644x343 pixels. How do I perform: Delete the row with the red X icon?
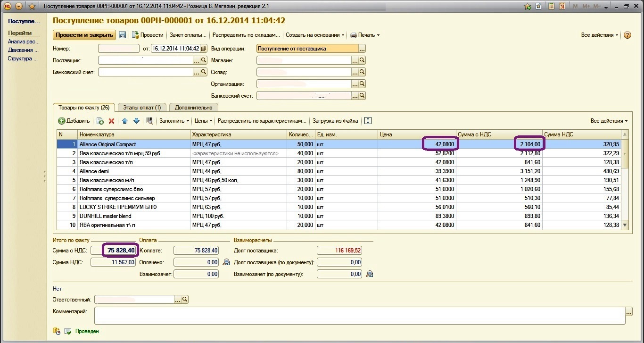112,121
